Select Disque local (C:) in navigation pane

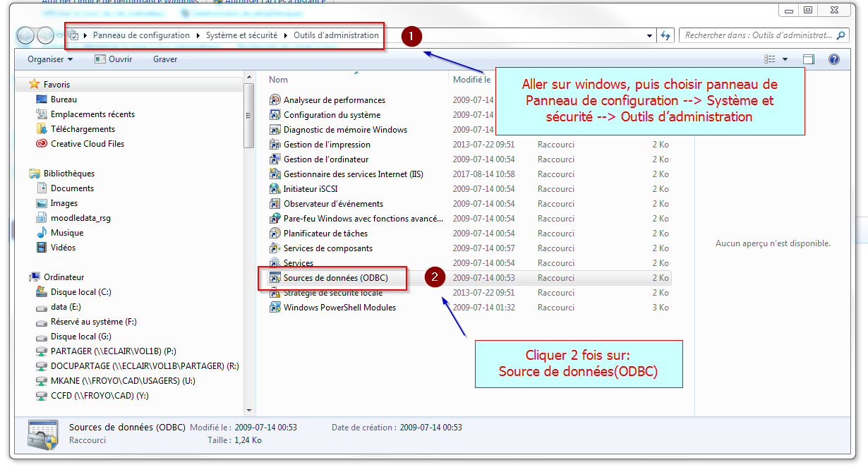click(x=80, y=292)
